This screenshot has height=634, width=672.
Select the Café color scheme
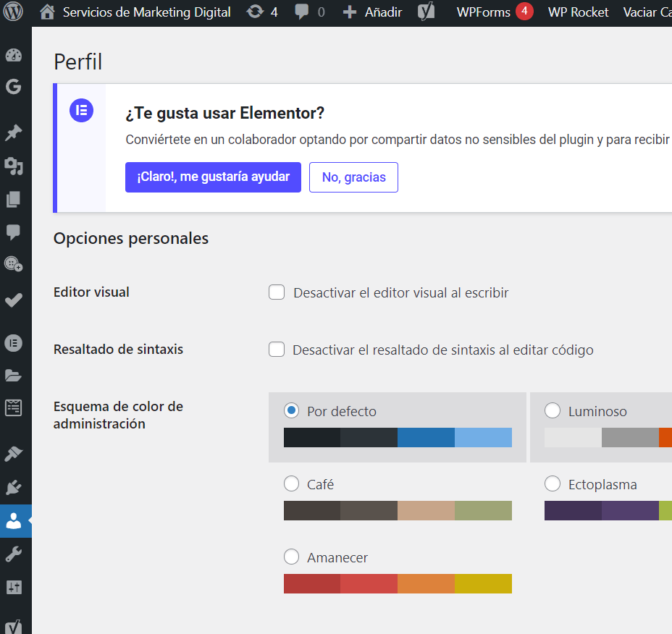291,483
